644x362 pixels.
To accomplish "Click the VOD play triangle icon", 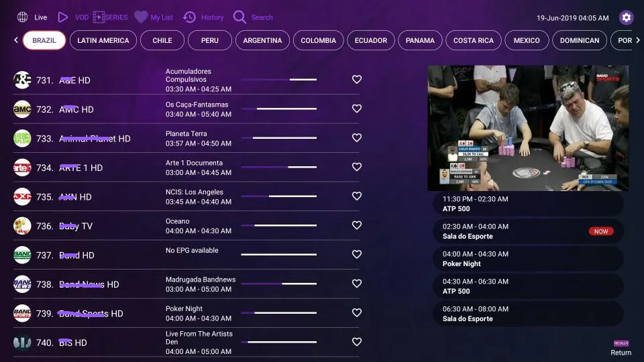I will coord(62,17).
